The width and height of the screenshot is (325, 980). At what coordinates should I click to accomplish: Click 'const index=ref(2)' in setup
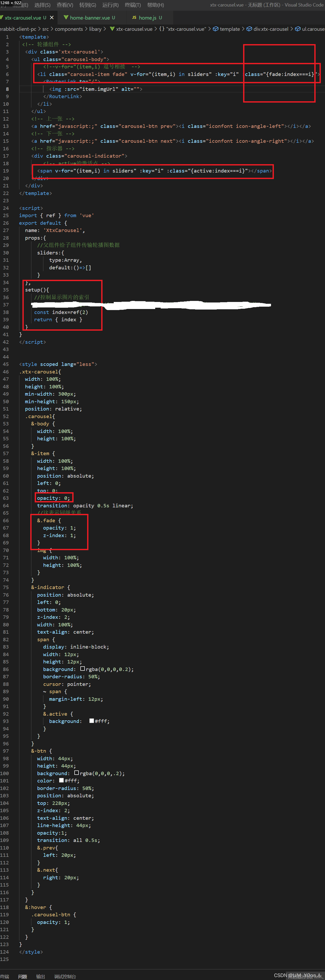click(61, 312)
